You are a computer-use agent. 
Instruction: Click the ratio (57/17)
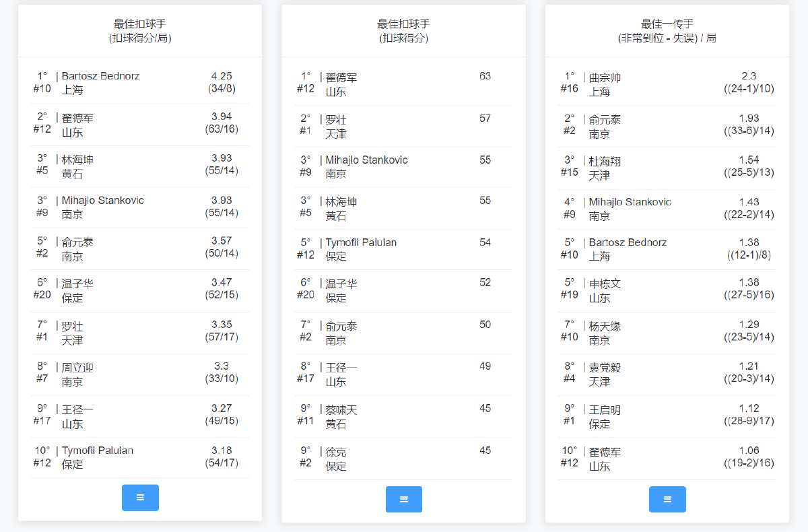tap(222, 337)
